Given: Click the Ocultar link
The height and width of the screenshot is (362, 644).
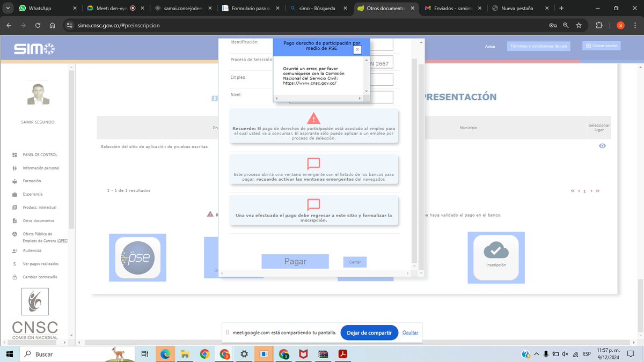Looking at the screenshot, I should pos(410,333).
